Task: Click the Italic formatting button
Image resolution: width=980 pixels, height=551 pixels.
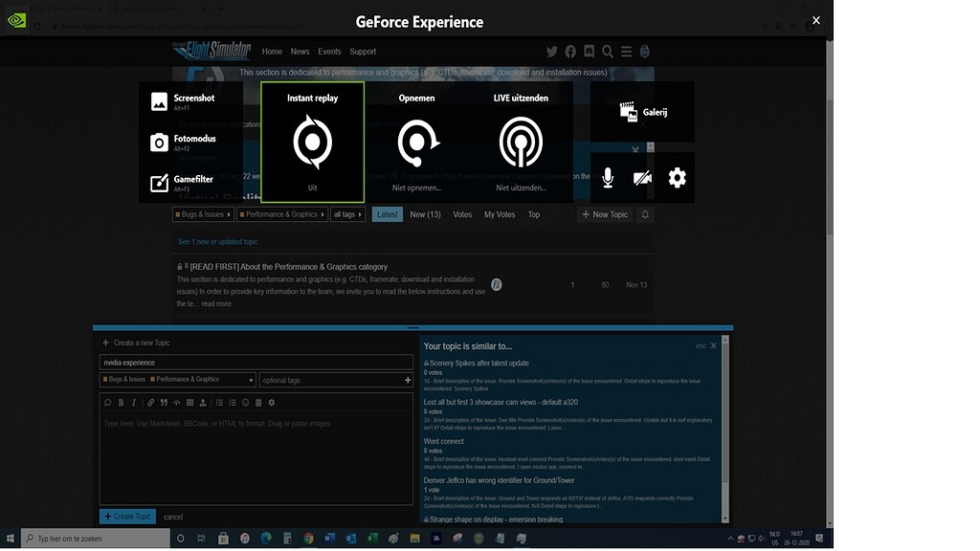Action: [x=134, y=403]
